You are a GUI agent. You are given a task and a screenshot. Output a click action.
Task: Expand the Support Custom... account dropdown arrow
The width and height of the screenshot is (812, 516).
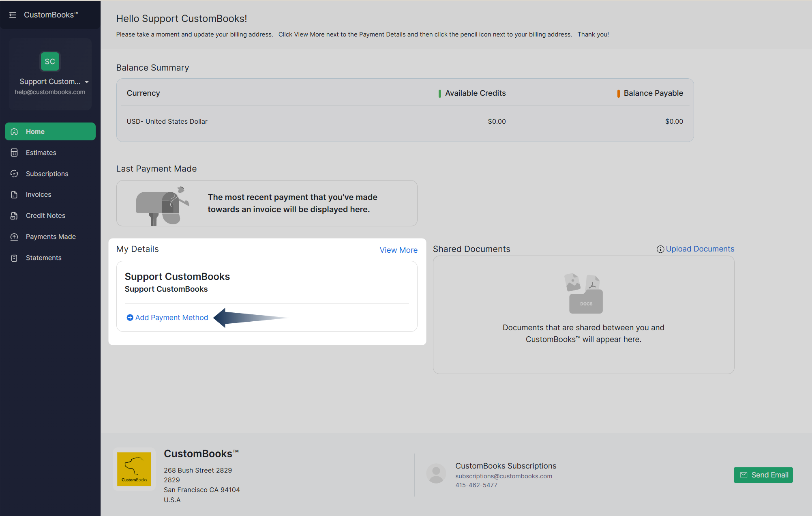point(87,82)
